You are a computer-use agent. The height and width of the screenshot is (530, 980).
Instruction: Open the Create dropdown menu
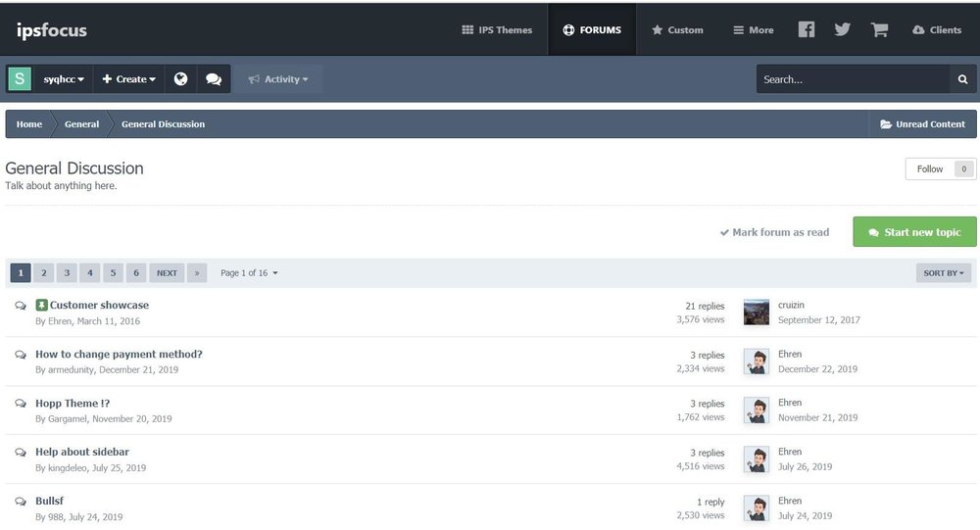pos(129,79)
